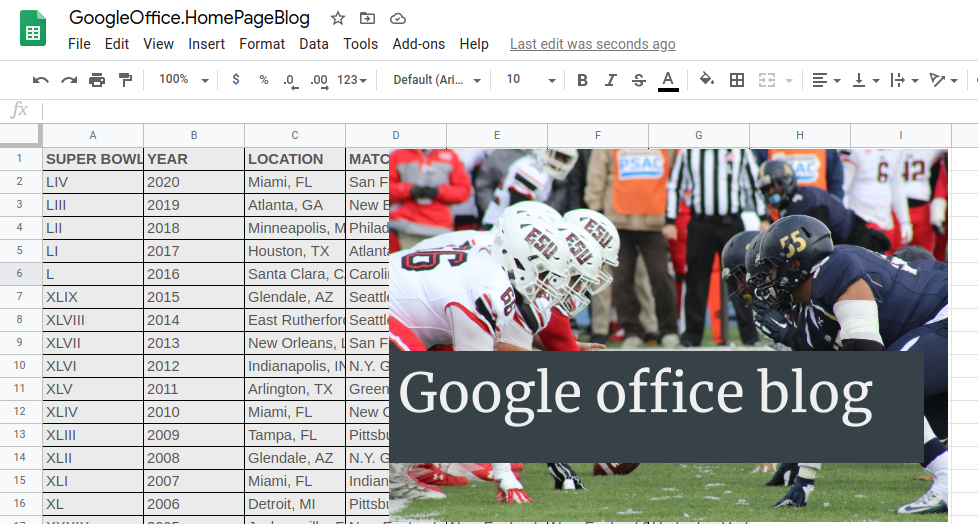Print the spreadsheet using printer icon

(97, 80)
